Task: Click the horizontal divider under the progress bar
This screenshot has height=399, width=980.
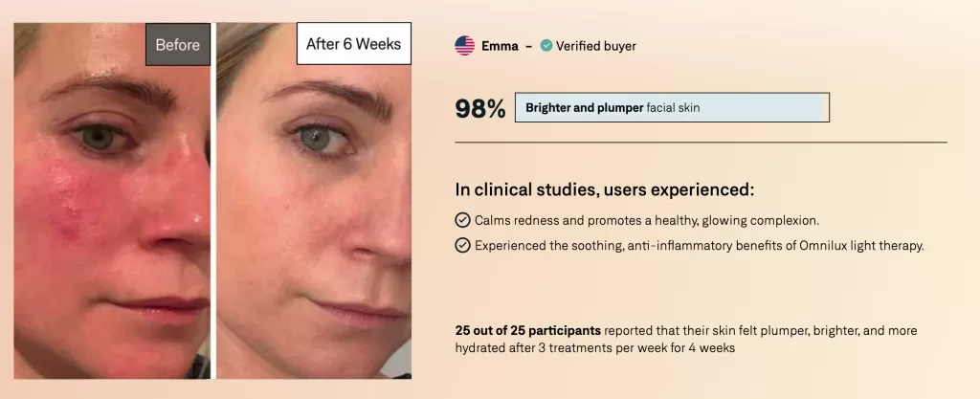Action: (x=701, y=143)
